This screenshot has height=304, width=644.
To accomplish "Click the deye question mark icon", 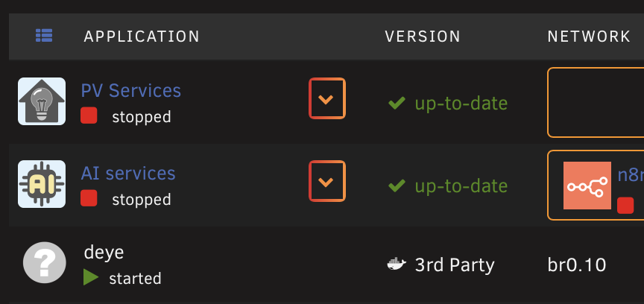I will point(45,263).
